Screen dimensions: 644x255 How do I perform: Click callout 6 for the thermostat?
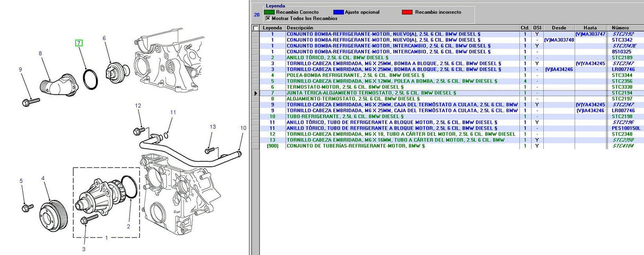[104, 38]
